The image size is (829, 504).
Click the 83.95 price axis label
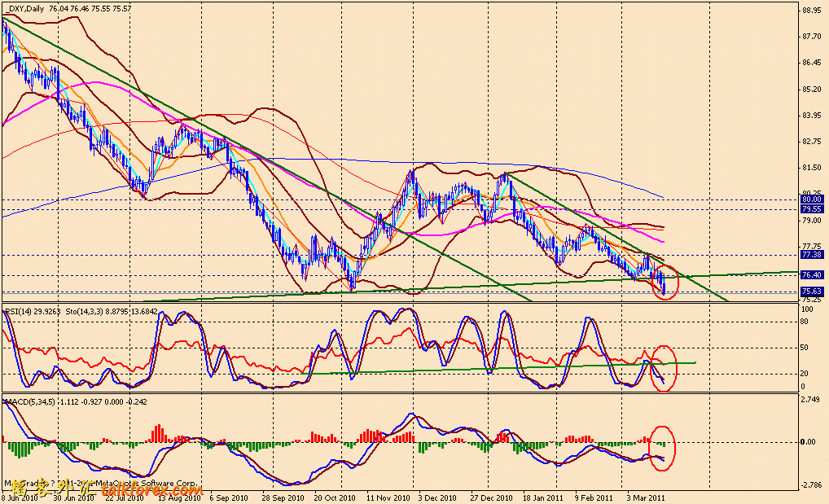click(x=812, y=116)
